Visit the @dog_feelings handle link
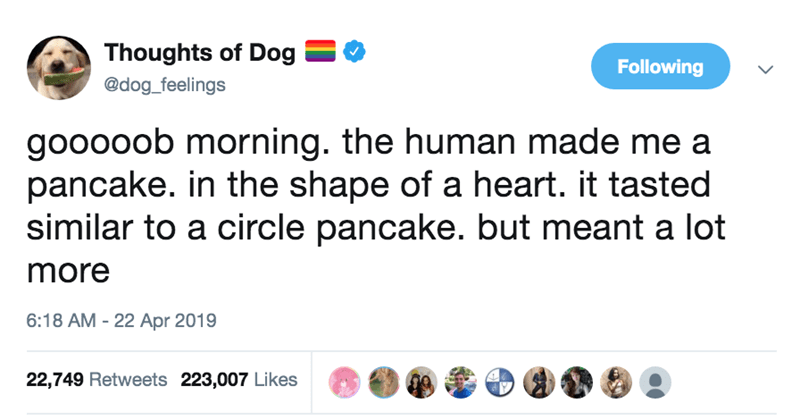This screenshot has width=800, height=420. pos(164,85)
